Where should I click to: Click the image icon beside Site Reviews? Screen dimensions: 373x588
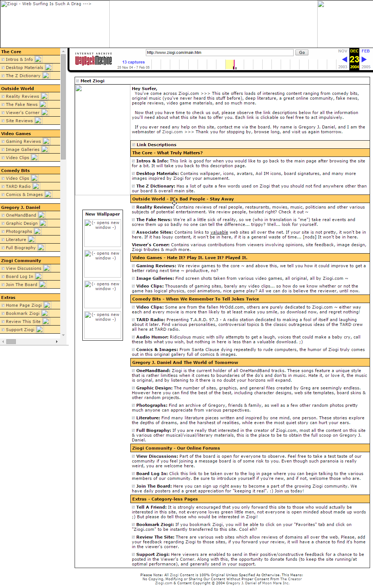[x=38, y=121]
